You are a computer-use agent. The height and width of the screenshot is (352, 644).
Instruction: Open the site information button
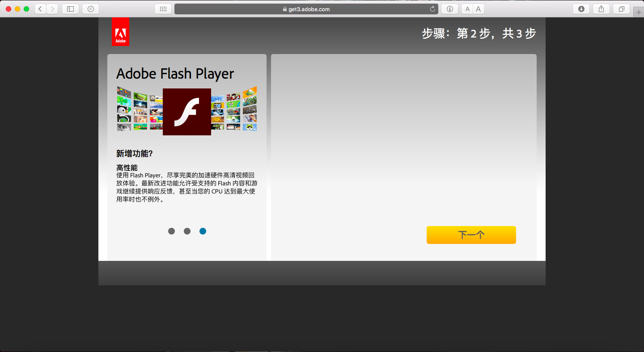point(449,9)
